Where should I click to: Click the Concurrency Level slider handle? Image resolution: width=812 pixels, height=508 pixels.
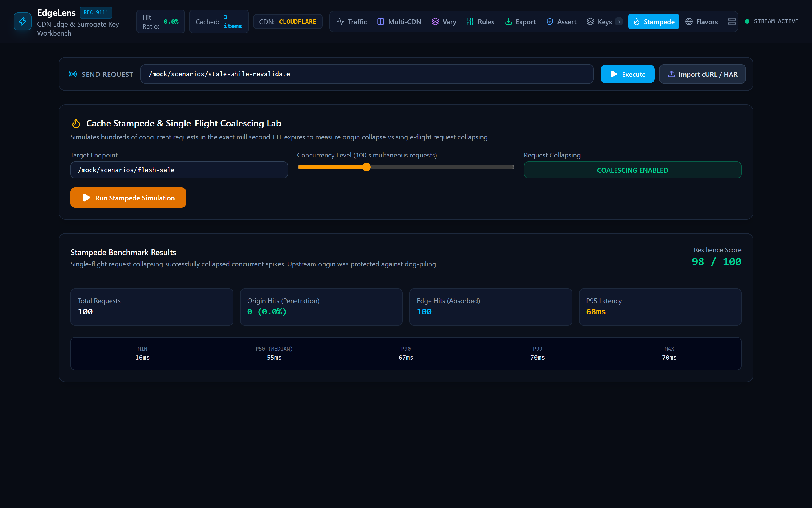367,167
